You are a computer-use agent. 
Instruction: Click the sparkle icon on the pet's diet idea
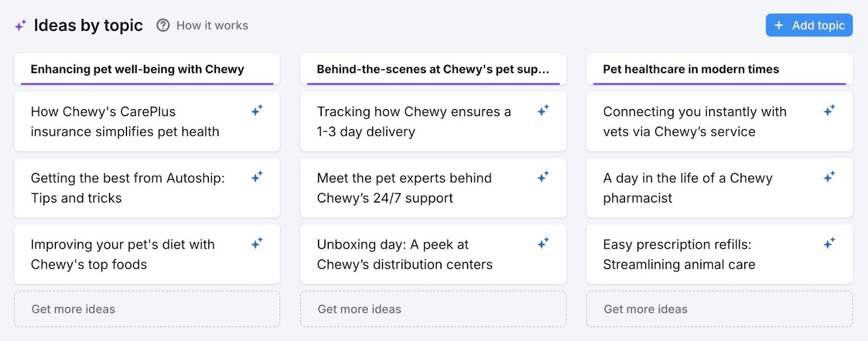258,244
